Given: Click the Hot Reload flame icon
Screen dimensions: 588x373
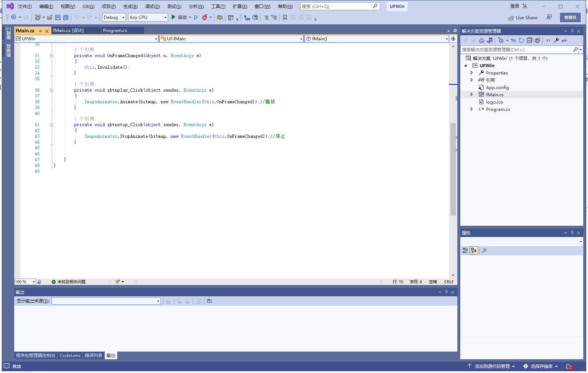Looking at the screenshot, I should [x=205, y=17].
